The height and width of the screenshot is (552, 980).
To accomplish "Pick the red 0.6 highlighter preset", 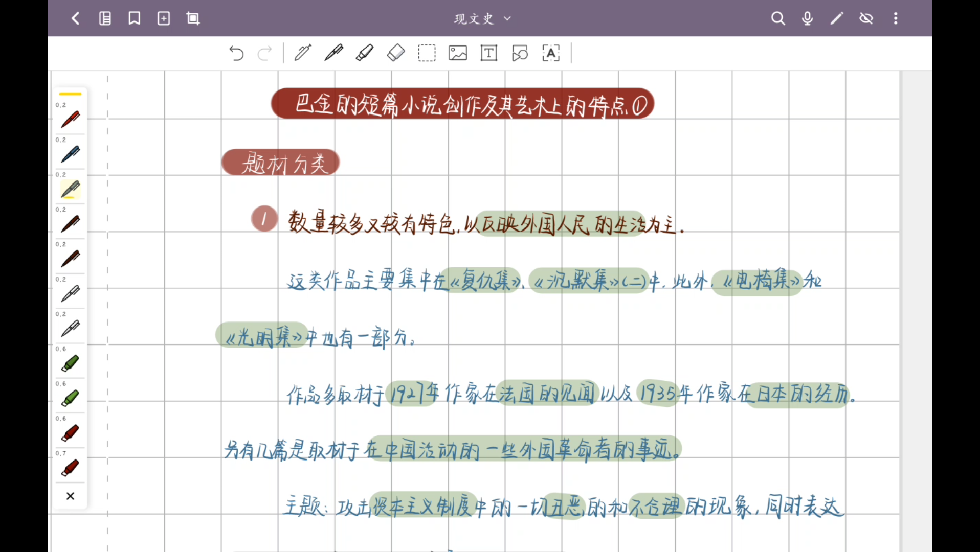I will click(70, 433).
